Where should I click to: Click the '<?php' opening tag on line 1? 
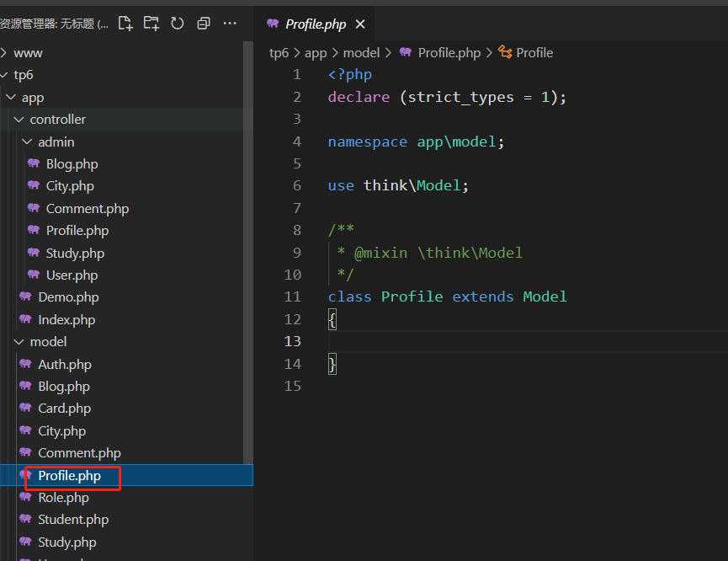pos(350,75)
